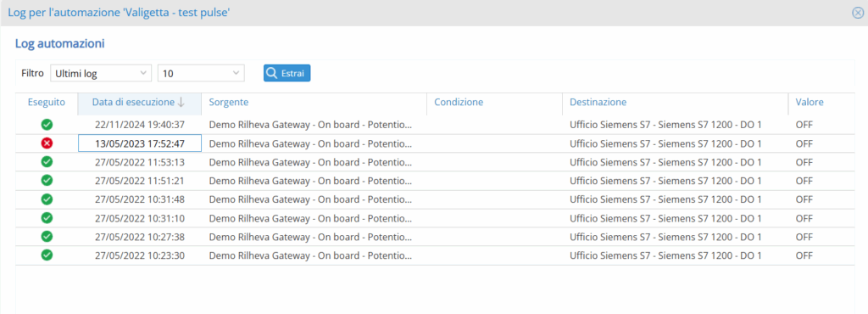868x314 pixels.
Task: Click the OFF value in the 27/05/2022 10:31:10 row
Action: 804,218
